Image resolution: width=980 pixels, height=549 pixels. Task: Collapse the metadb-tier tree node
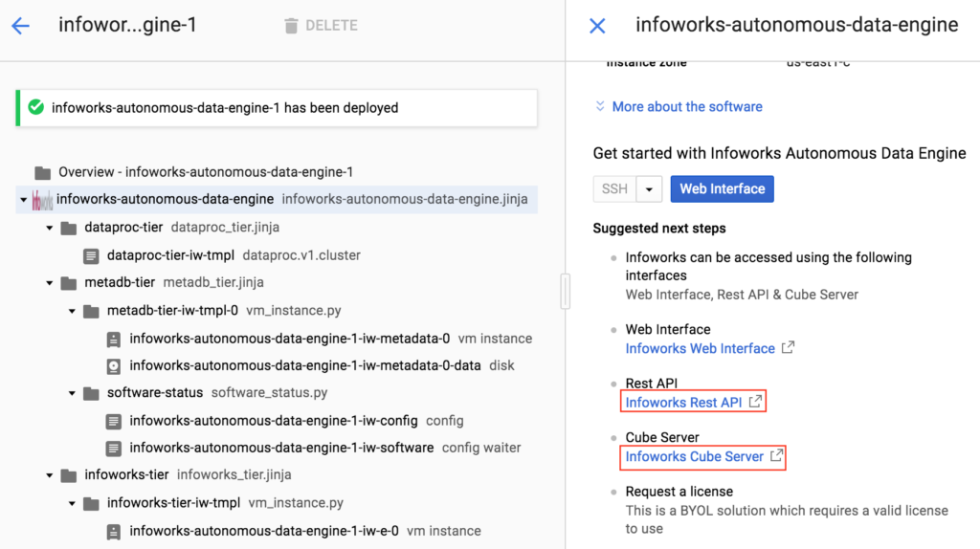point(50,283)
